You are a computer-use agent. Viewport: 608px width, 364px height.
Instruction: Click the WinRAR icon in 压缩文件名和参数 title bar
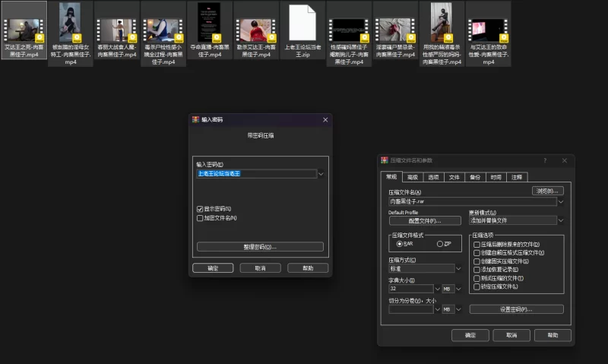(x=385, y=160)
